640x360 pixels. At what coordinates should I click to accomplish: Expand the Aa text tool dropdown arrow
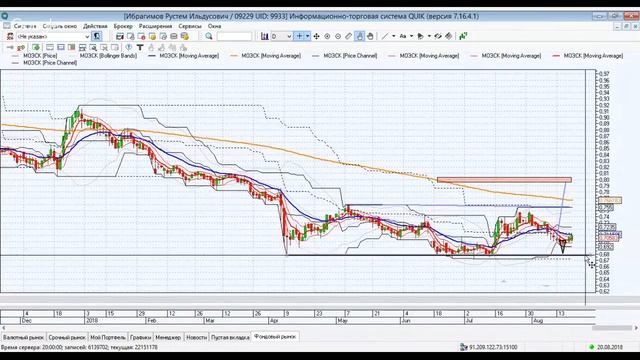coord(411,36)
